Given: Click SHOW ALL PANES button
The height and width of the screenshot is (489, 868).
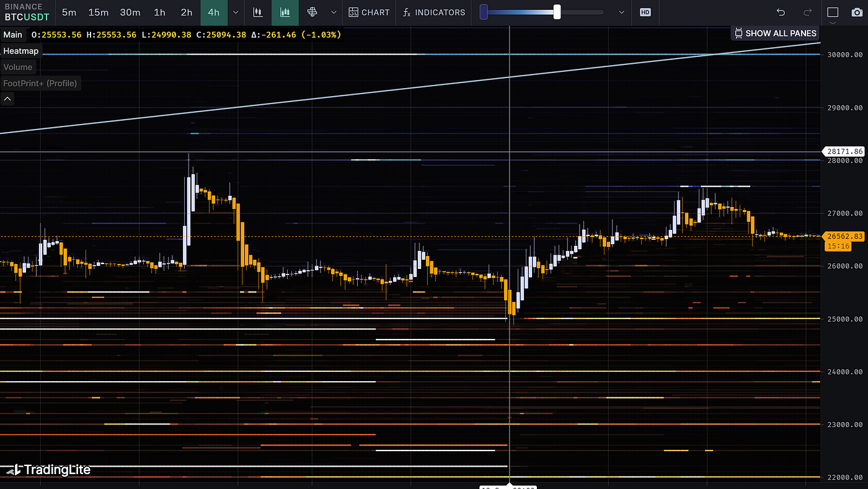Looking at the screenshot, I should pos(775,33).
